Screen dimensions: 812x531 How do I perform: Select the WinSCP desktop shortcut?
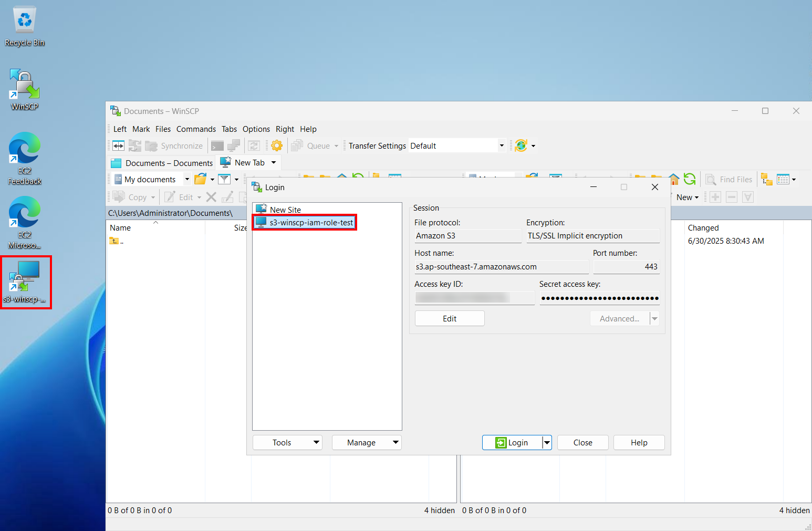coord(25,89)
